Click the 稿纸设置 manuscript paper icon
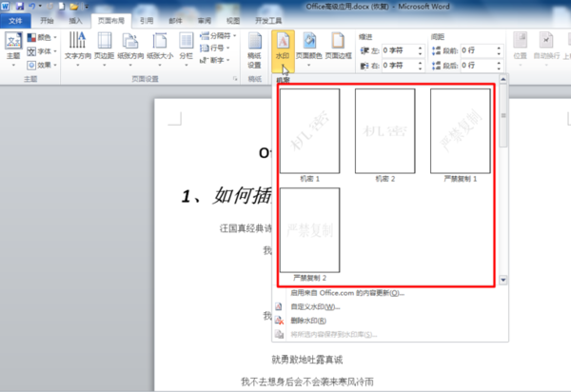Viewport: 571px width, 392px height. 254,41
